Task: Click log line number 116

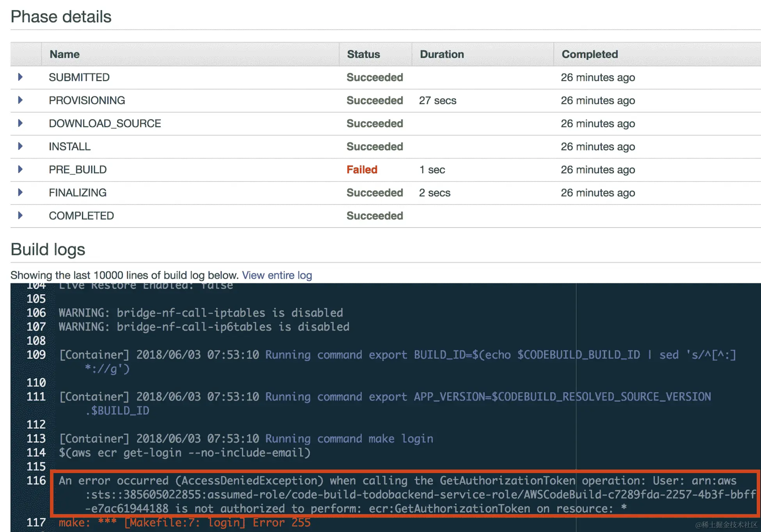Action: 36,481
